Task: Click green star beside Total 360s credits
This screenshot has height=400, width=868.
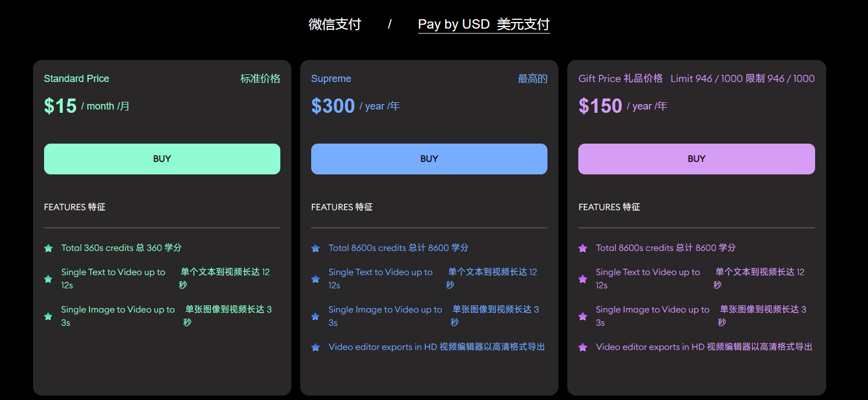Action: tap(48, 248)
